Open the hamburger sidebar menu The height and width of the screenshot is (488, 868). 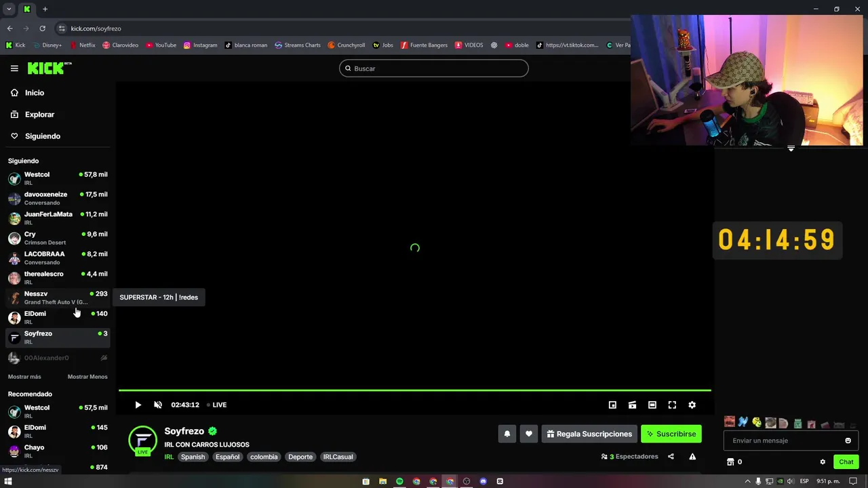[x=14, y=68]
